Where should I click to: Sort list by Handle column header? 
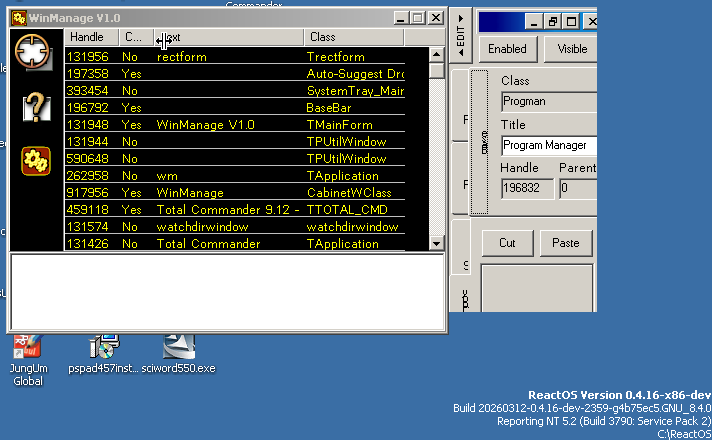[91, 37]
